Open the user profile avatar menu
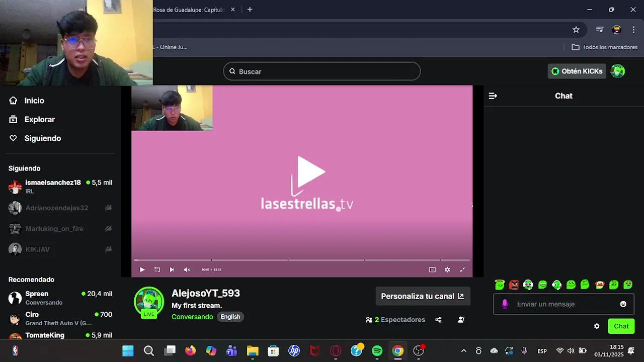 coord(618,71)
